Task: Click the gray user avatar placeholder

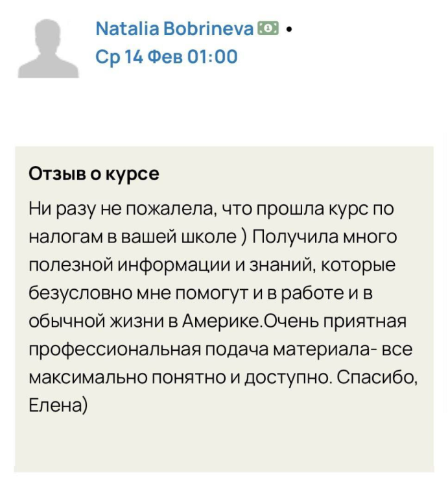Action: tap(49, 49)
